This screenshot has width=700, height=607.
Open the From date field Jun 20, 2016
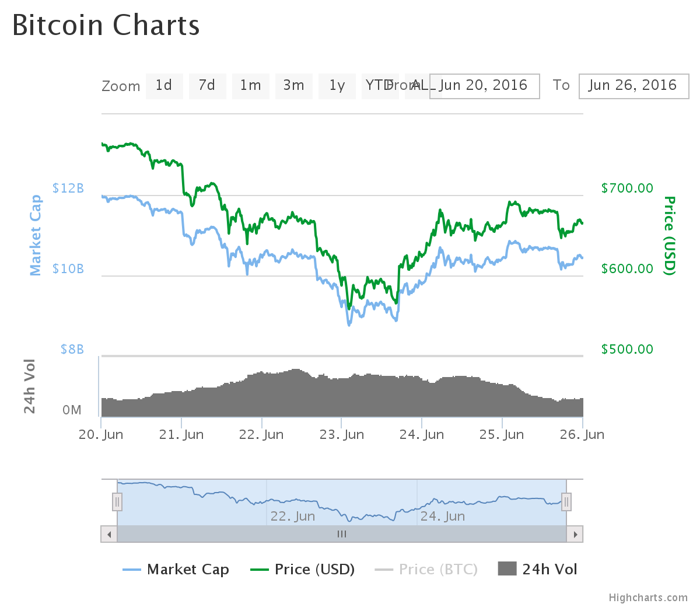tap(485, 86)
